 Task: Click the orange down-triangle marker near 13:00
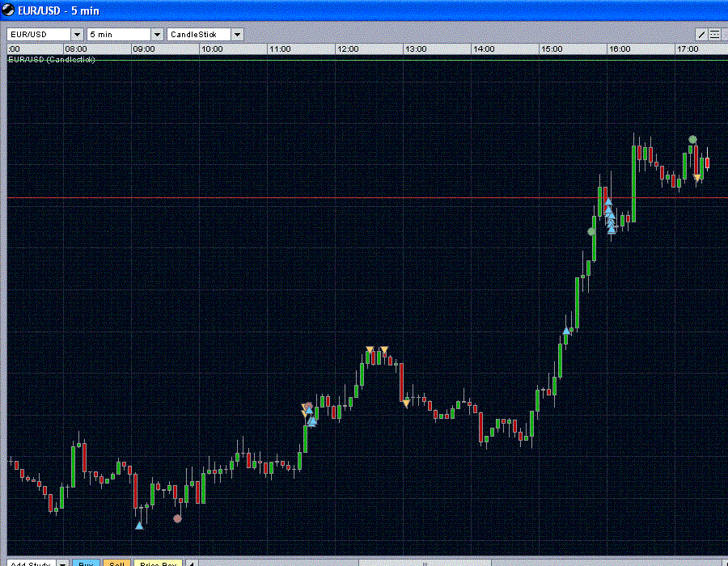coord(406,403)
